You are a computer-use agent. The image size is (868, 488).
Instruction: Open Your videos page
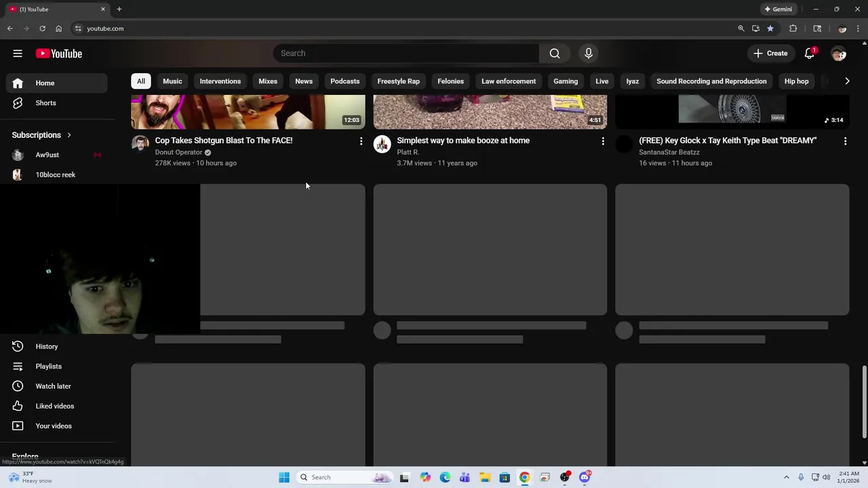57,426
